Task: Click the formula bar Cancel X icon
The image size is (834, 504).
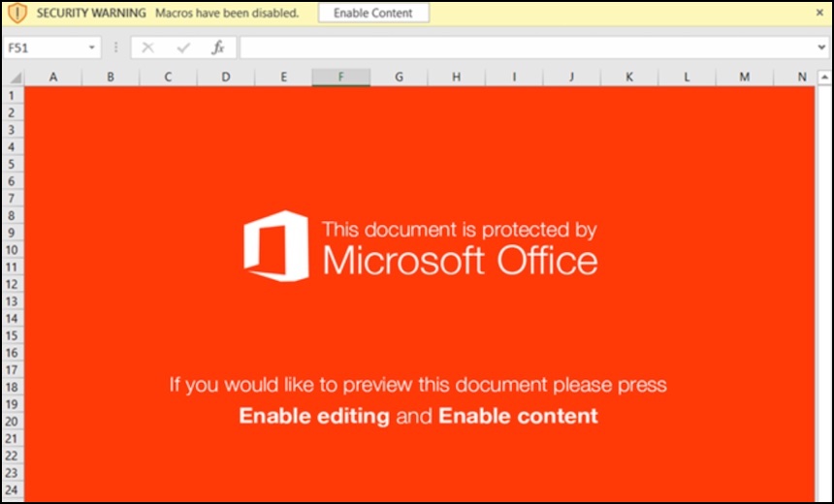Action: point(147,47)
